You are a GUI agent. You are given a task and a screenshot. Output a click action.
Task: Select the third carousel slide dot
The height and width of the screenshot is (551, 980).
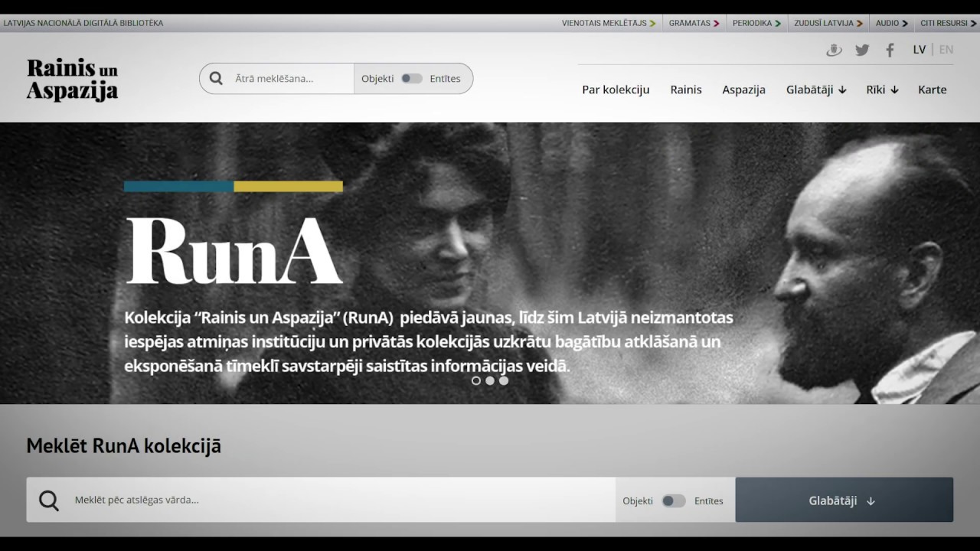tap(504, 380)
